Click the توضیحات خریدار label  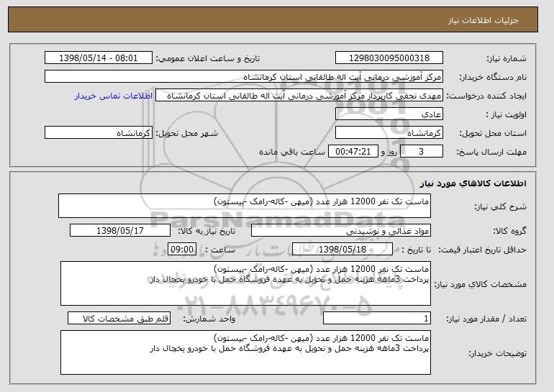(497, 353)
